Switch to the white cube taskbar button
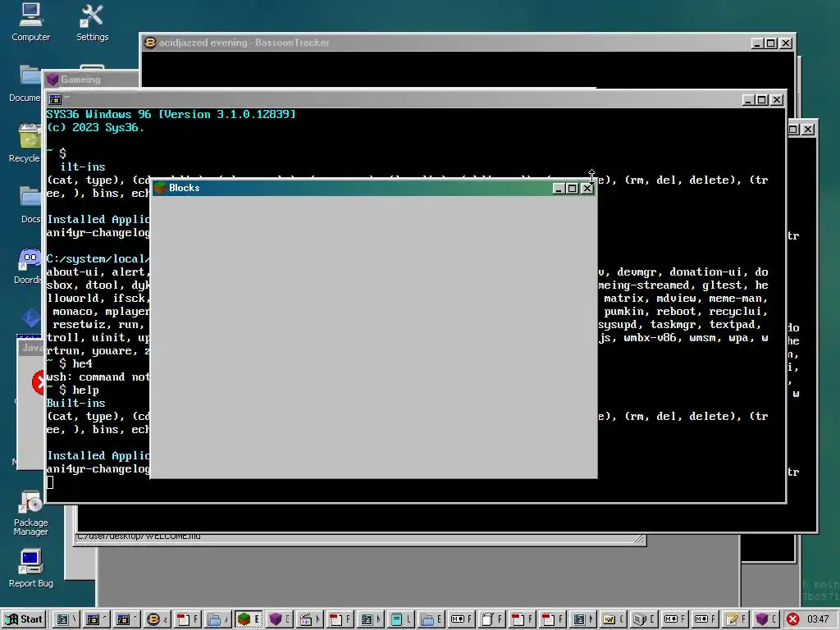Viewport: 840px width, 630px height. 493,619
